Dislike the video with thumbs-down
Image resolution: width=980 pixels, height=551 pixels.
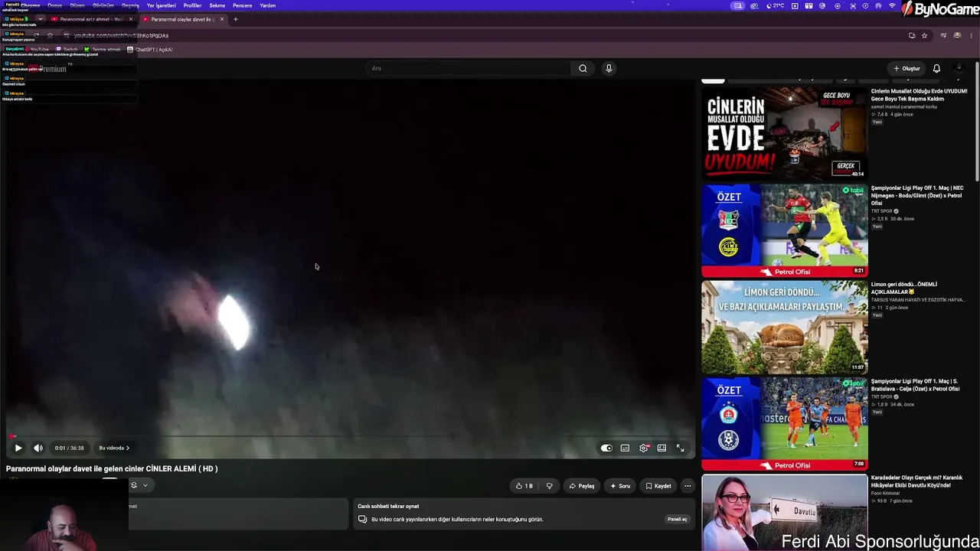click(549, 486)
